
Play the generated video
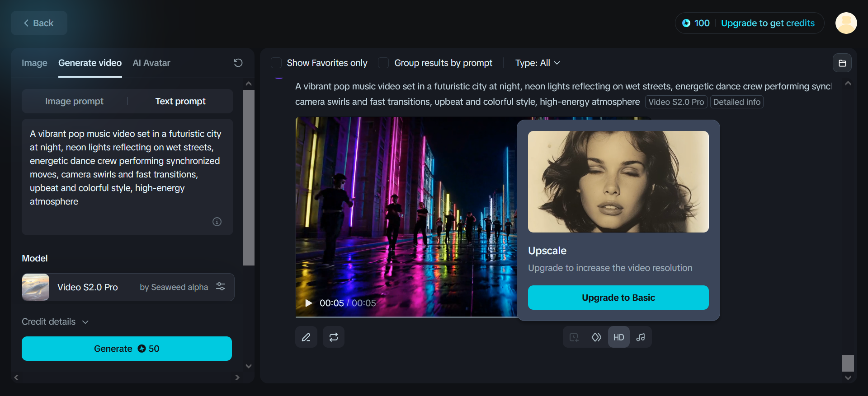coord(309,303)
